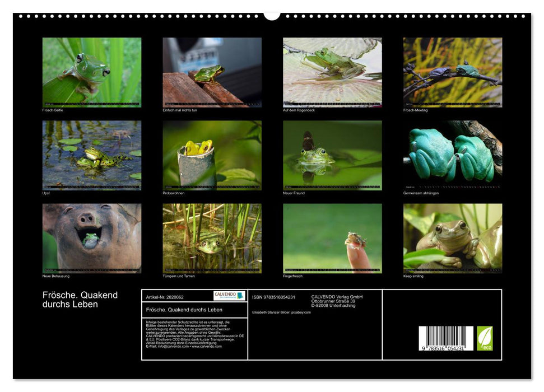Screen dimensions: 544x392
Task: Open the 'Ups!' pond frogs photo
Action: [x=92, y=155]
